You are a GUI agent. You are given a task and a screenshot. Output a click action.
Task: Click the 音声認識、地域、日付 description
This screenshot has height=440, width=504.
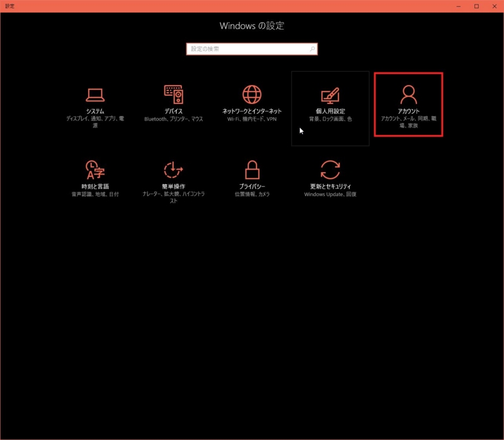[x=95, y=194]
